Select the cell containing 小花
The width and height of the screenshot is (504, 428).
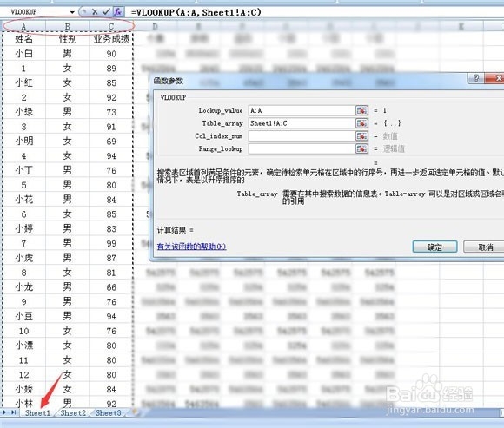[x=23, y=200]
